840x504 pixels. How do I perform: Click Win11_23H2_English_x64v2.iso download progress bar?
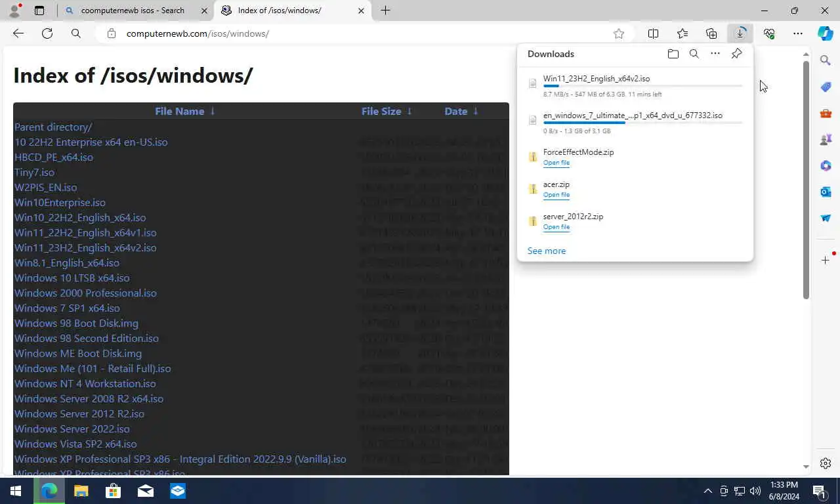(643, 86)
